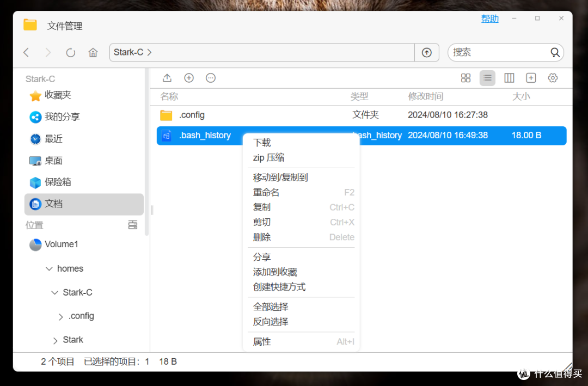The height and width of the screenshot is (386, 588).
Task: Select the column view icon
Action: (509, 78)
